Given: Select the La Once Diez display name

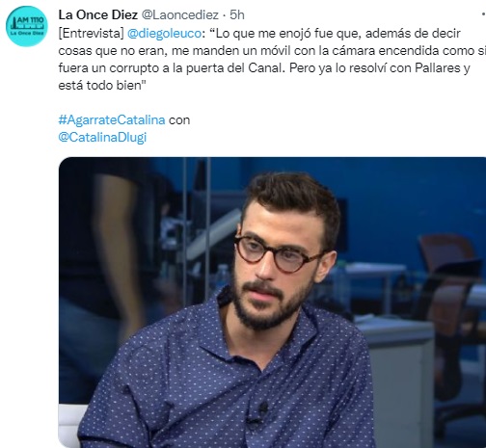Looking at the screenshot, I should coord(98,14).
